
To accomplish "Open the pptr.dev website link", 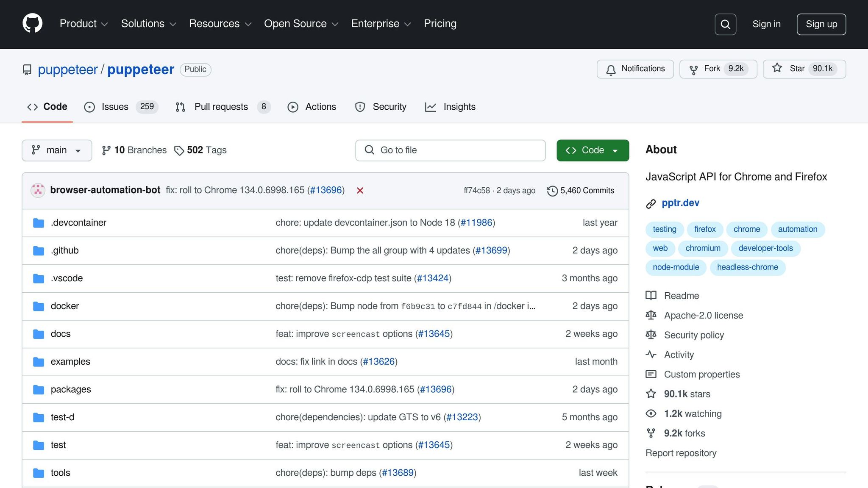I will [x=680, y=203].
